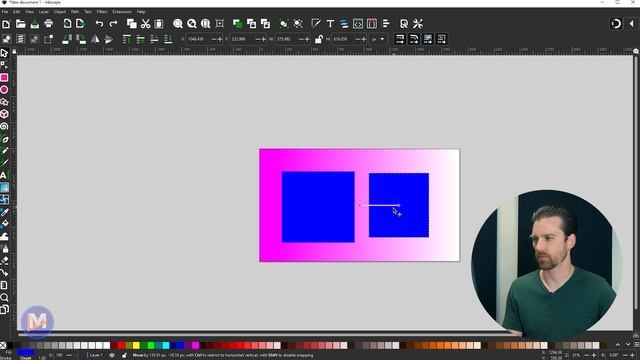The image size is (640, 360).
Task: Expand the snapping options arrow
Action: (x=631, y=24)
